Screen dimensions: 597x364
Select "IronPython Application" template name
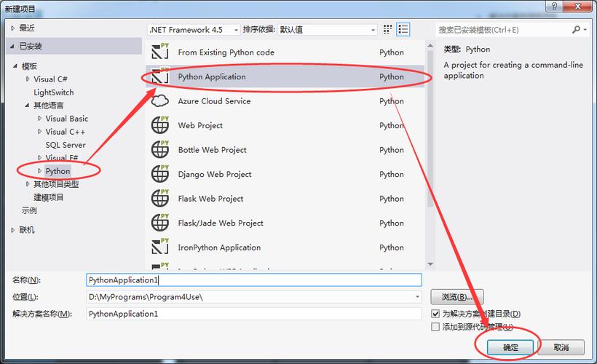click(219, 247)
